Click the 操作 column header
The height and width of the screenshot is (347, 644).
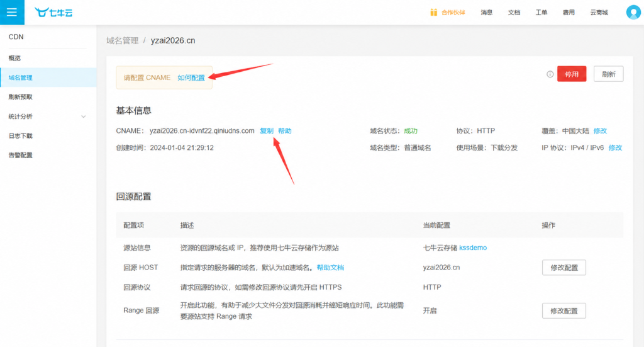548,225
